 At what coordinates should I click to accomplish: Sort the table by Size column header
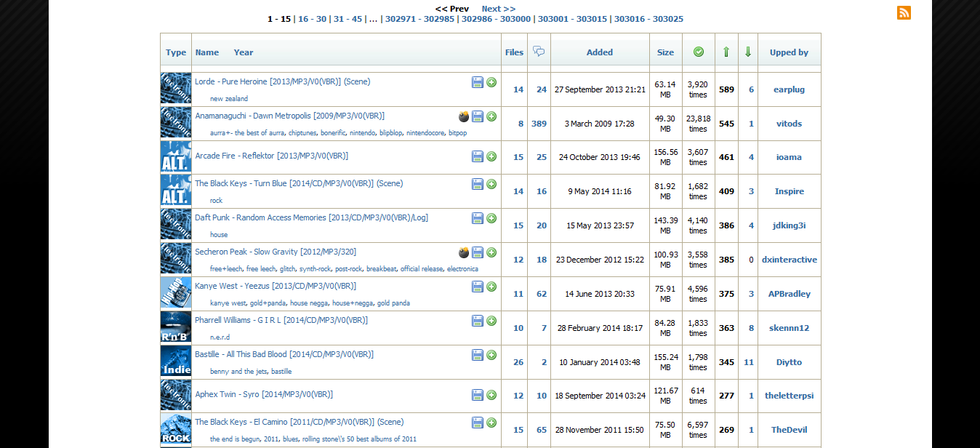(665, 52)
